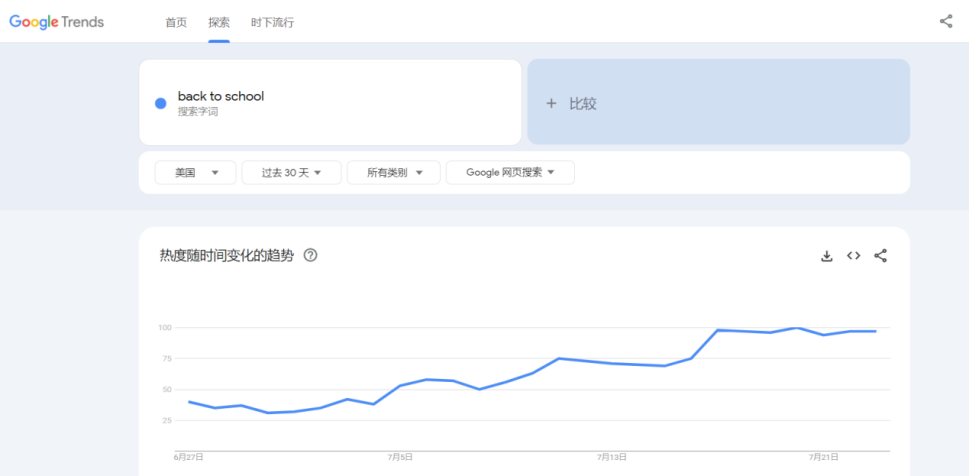Click the share icon in the page header
Screen dimensions: 969x476
tap(946, 22)
